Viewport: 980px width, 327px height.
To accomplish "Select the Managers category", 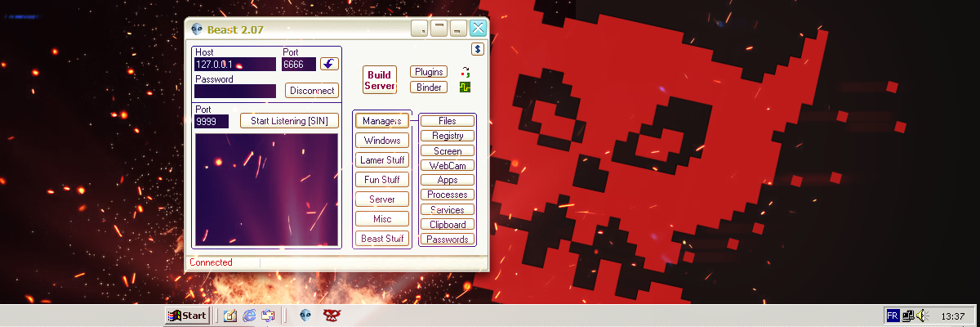I will tap(383, 121).
